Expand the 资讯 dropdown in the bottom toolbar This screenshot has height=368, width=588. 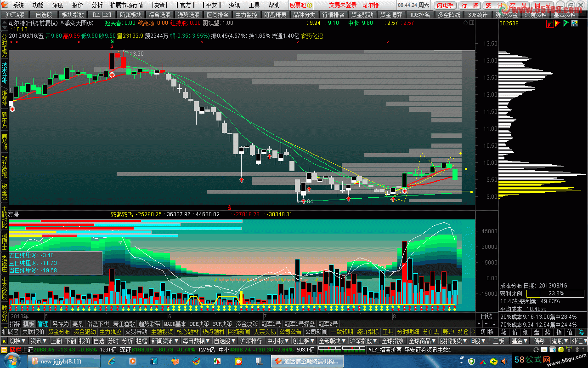point(39,341)
